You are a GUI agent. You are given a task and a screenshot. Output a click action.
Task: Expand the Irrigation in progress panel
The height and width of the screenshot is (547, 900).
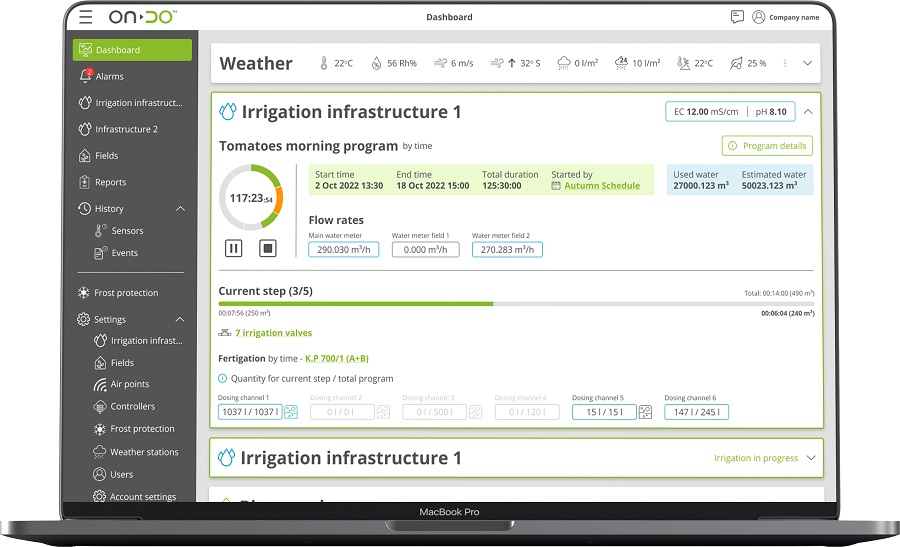coord(810,458)
